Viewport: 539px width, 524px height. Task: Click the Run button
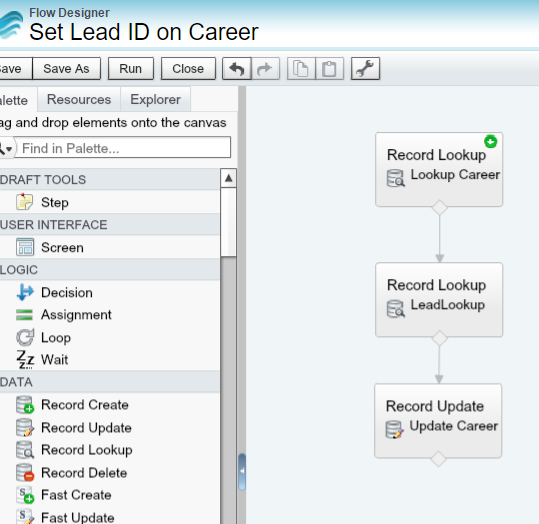[x=131, y=69]
